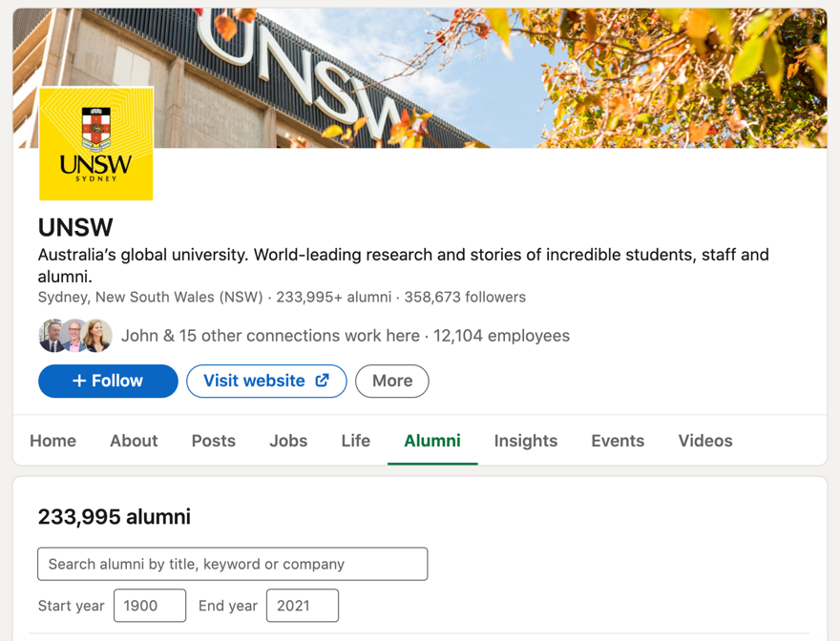Click the UNSW Sydney logo image

[x=96, y=143]
